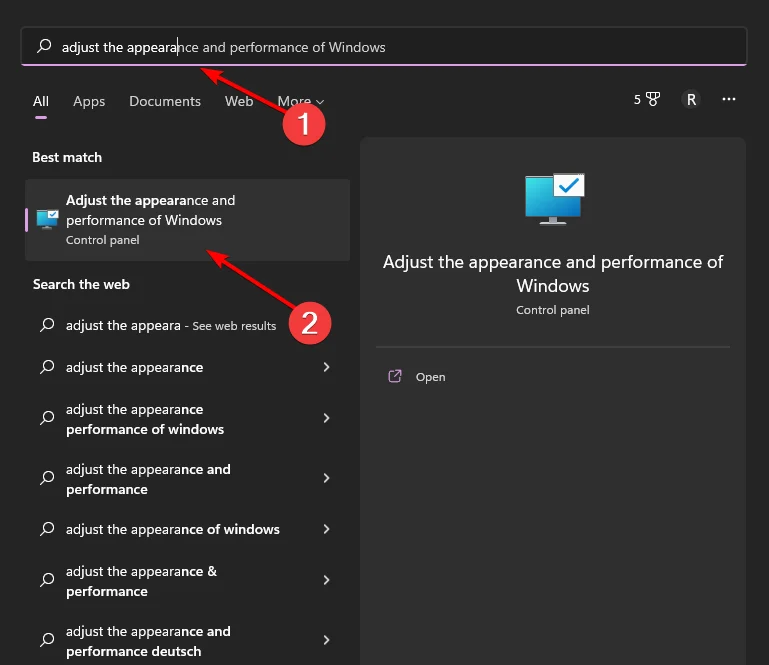Viewport: 769px width, 665px height.
Task: Click the Control panel icon in Best match
Action: (x=47, y=219)
